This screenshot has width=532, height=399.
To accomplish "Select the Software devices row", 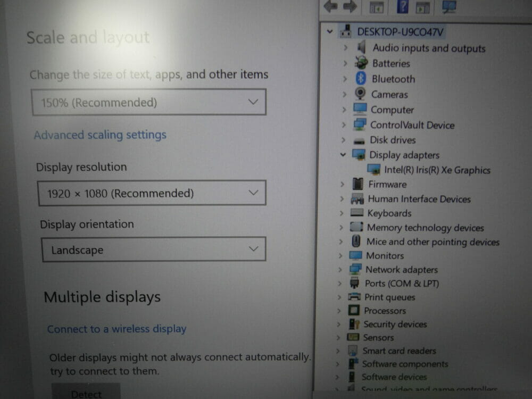I will click(394, 377).
